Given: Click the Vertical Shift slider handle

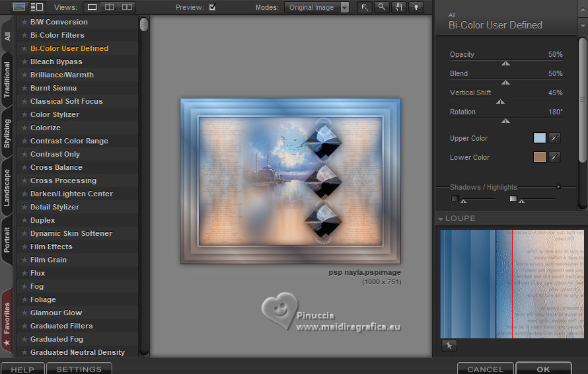Looking at the screenshot, I should [x=500, y=102].
